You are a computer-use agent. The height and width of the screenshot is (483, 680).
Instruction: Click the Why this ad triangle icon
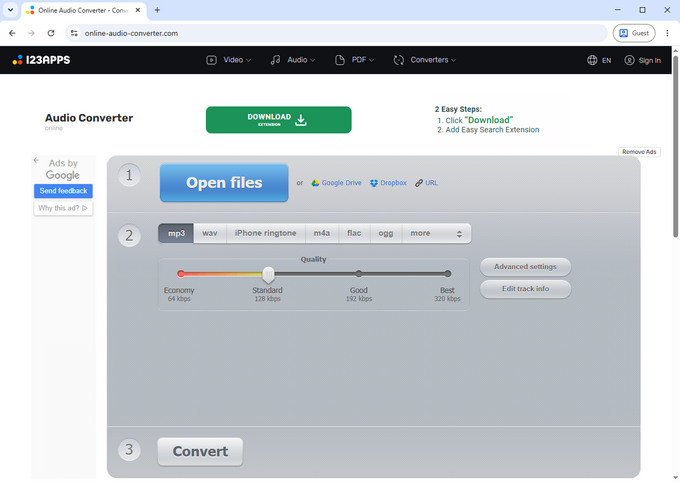(85, 208)
